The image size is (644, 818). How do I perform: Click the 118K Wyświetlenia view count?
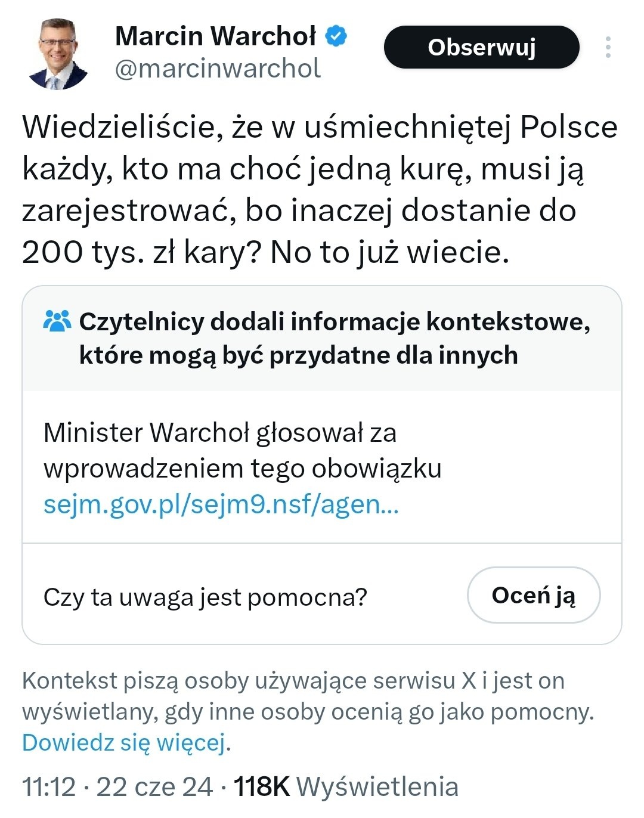click(x=346, y=786)
